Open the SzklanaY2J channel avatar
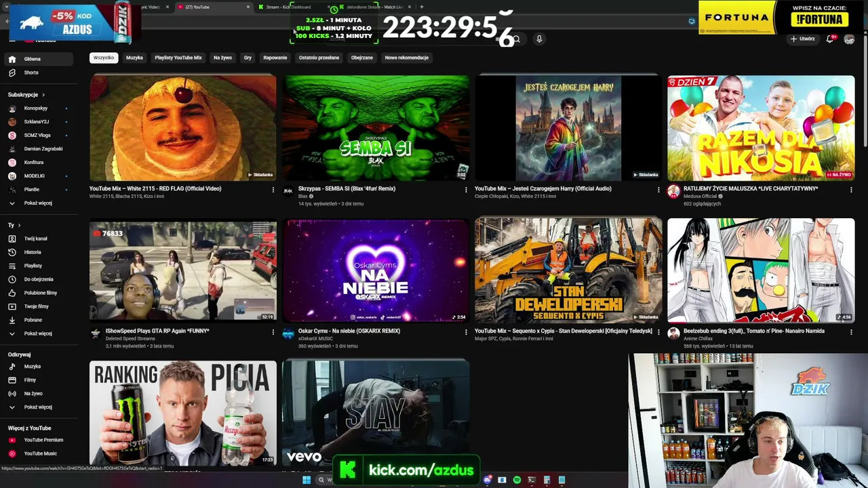The height and width of the screenshot is (488, 868). [12, 122]
